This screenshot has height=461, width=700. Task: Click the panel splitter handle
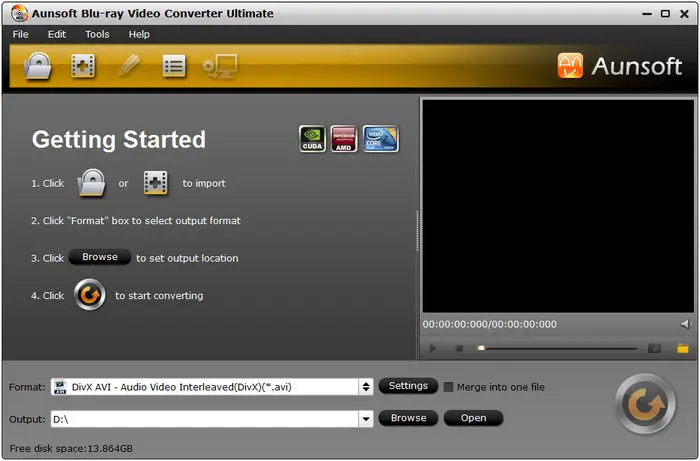click(417, 231)
